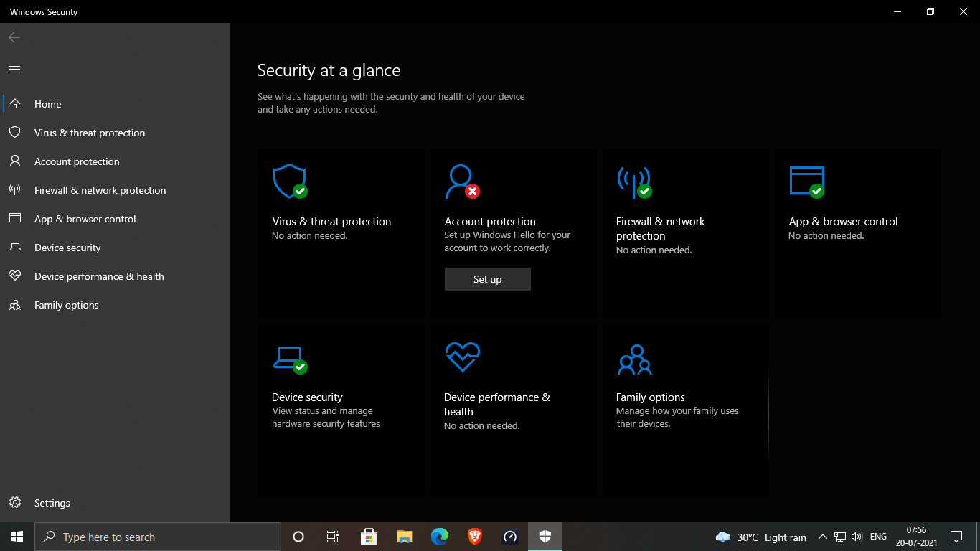980x551 pixels.
Task: Click the people icon on Family options tile
Action: point(634,359)
